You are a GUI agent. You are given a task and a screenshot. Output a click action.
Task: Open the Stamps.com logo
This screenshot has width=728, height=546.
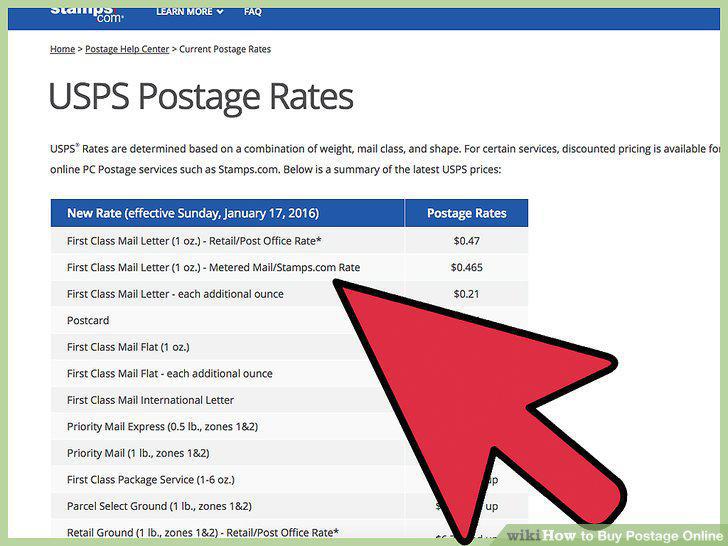pos(87,14)
